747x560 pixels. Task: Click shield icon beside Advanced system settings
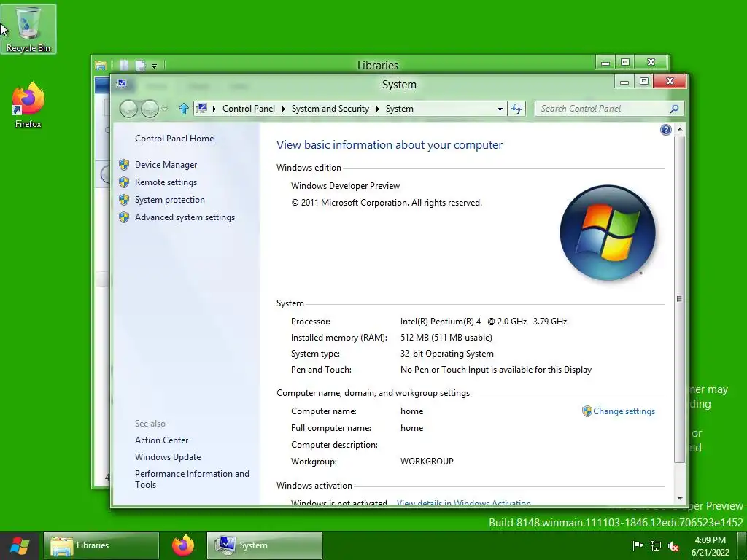coord(124,217)
